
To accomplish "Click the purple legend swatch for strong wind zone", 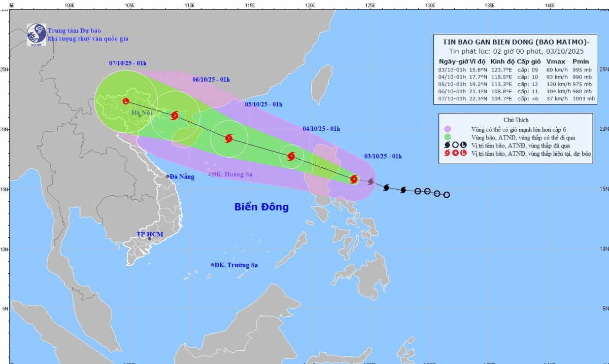I will pyautogui.click(x=447, y=129).
